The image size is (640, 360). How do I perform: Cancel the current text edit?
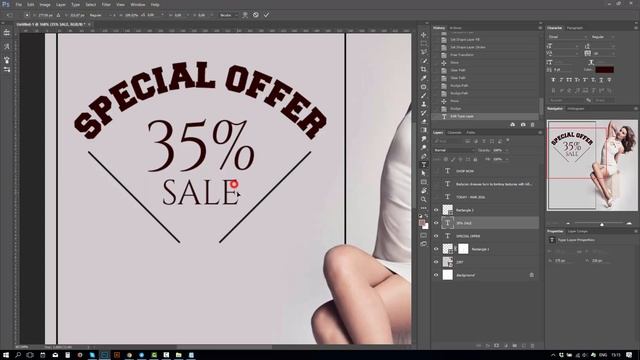pos(256,15)
